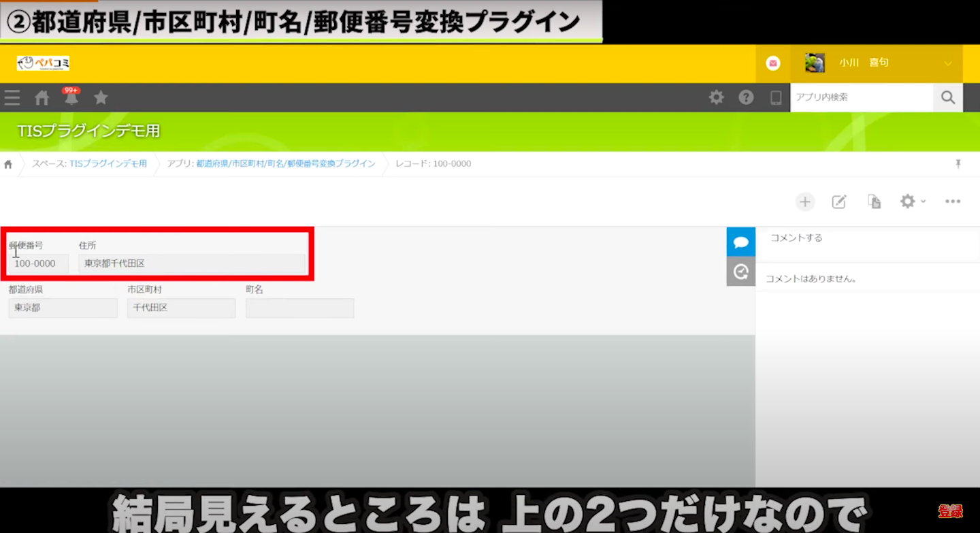Open notifications bell with 99+ badge

click(71, 98)
